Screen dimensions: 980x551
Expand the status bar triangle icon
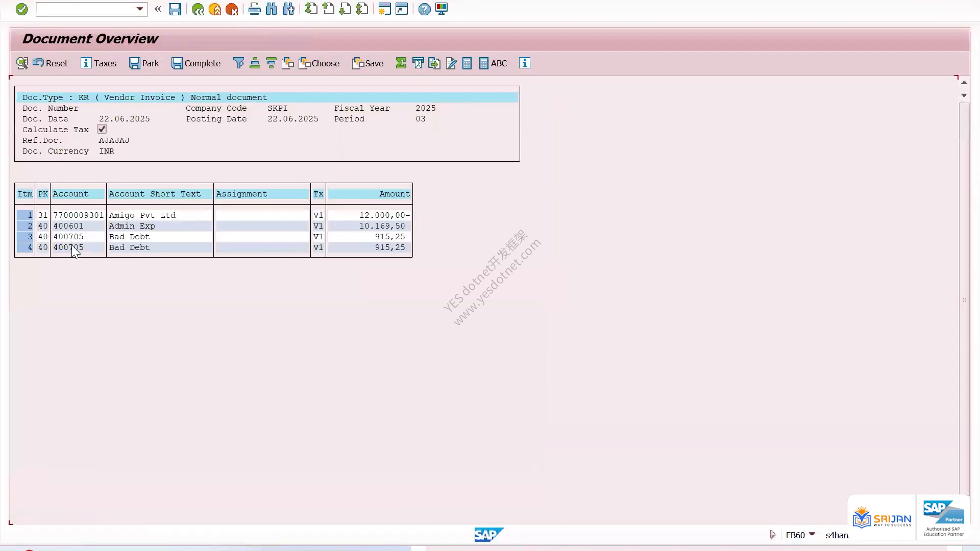[773, 535]
